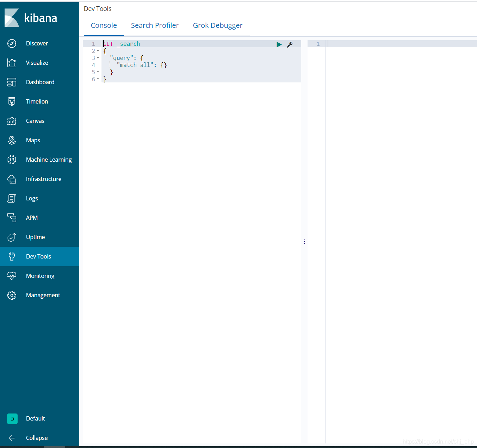
Task: Switch to the Search Profiler tab
Action: tap(155, 25)
